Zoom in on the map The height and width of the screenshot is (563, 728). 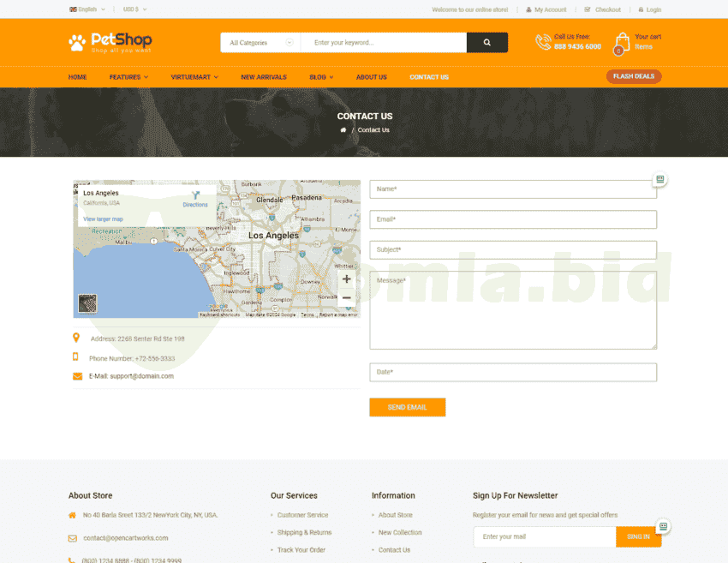[x=346, y=279]
